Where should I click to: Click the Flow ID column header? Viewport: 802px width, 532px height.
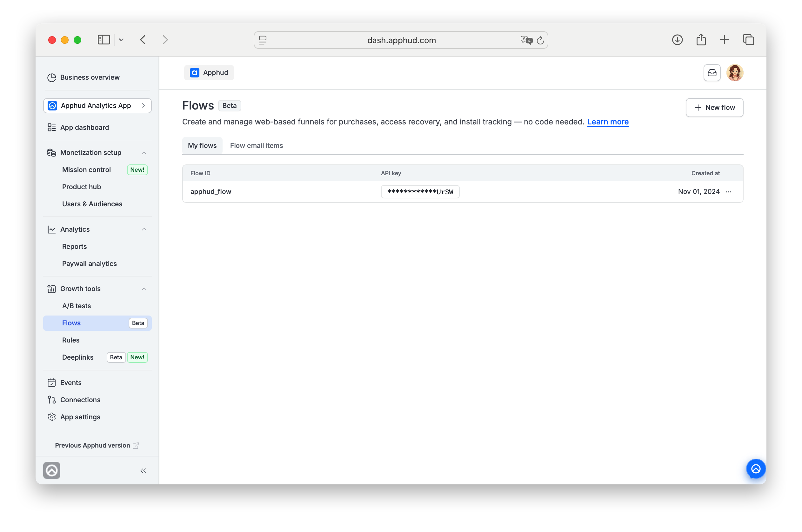pos(201,173)
